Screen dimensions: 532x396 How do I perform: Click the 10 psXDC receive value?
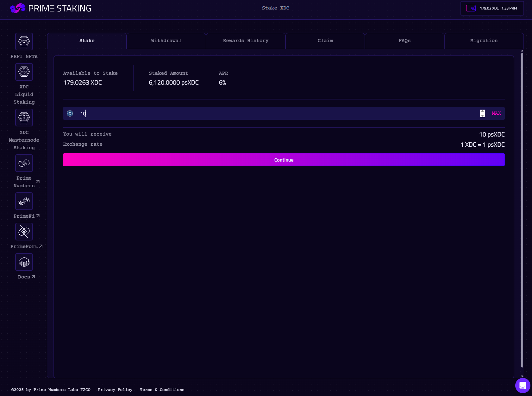pos(492,135)
